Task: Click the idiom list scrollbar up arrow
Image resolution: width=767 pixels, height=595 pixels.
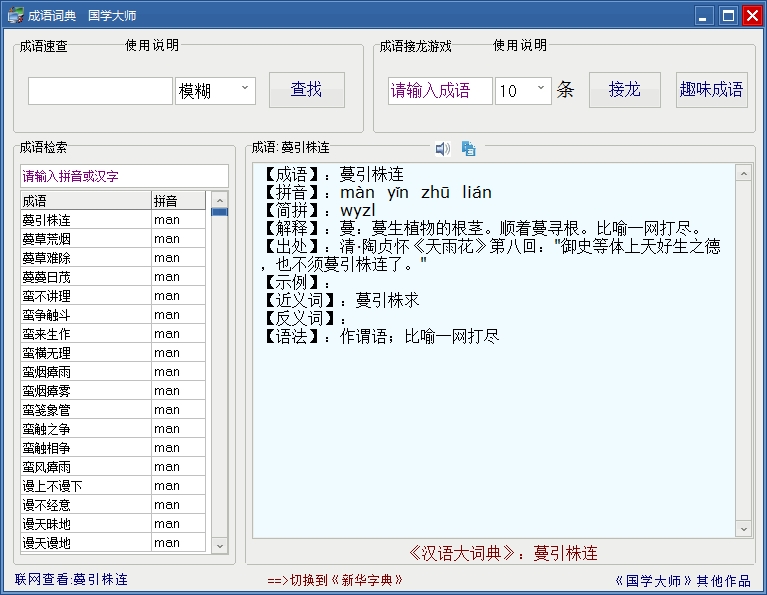Action: coord(220,200)
